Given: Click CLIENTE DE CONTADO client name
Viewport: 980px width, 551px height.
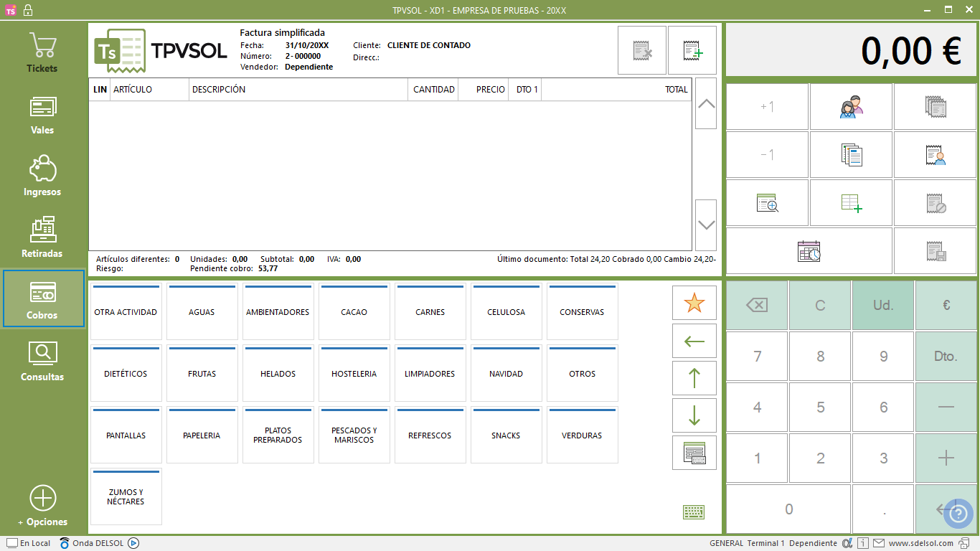Looking at the screenshot, I should [429, 45].
